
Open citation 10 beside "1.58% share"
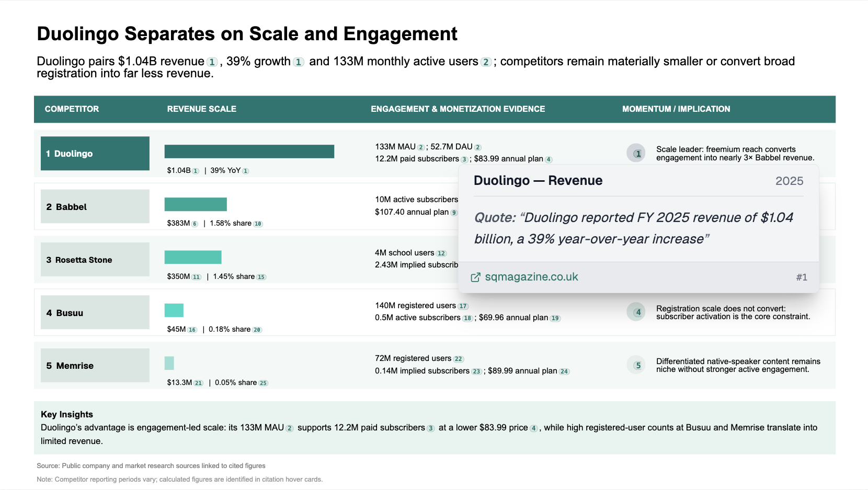[x=258, y=224]
